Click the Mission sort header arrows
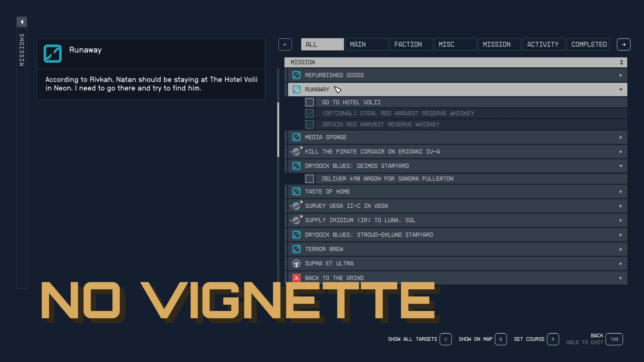The width and height of the screenshot is (644, 362). (x=621, y=62)
